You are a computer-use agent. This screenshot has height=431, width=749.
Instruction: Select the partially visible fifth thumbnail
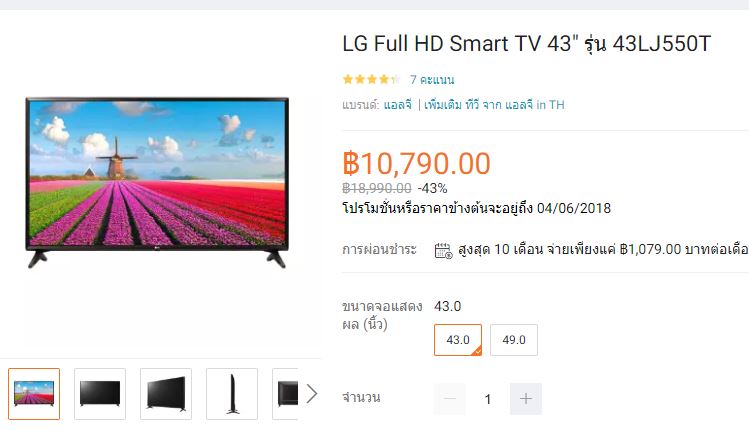tap(285, 394)
